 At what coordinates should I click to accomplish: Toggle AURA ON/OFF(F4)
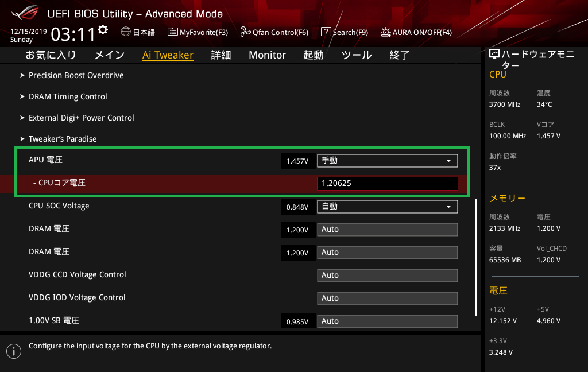click(x=416, y=32)
